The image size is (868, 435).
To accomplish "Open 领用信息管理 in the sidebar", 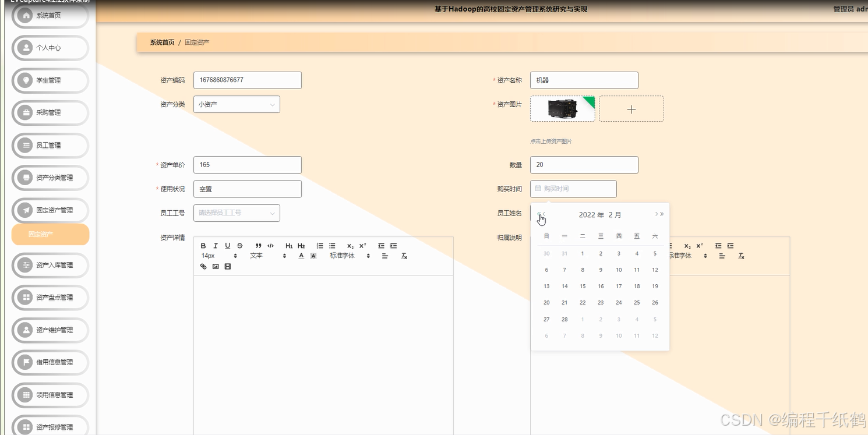I will pyautogui.click(x=50, y=395).
